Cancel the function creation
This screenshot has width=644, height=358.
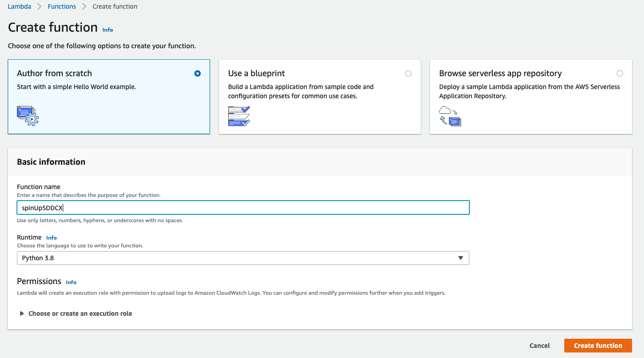pos(539,346)
